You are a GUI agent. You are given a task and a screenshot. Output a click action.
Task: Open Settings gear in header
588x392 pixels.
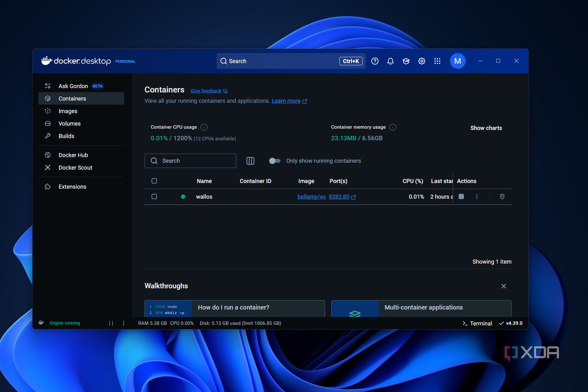422,61
